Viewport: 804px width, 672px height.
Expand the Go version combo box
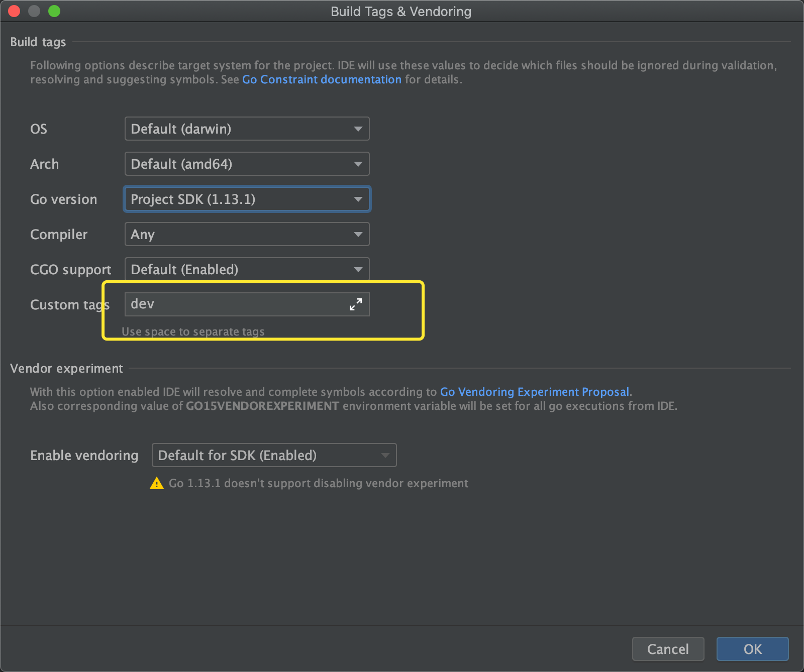click(x=247, y=199)
